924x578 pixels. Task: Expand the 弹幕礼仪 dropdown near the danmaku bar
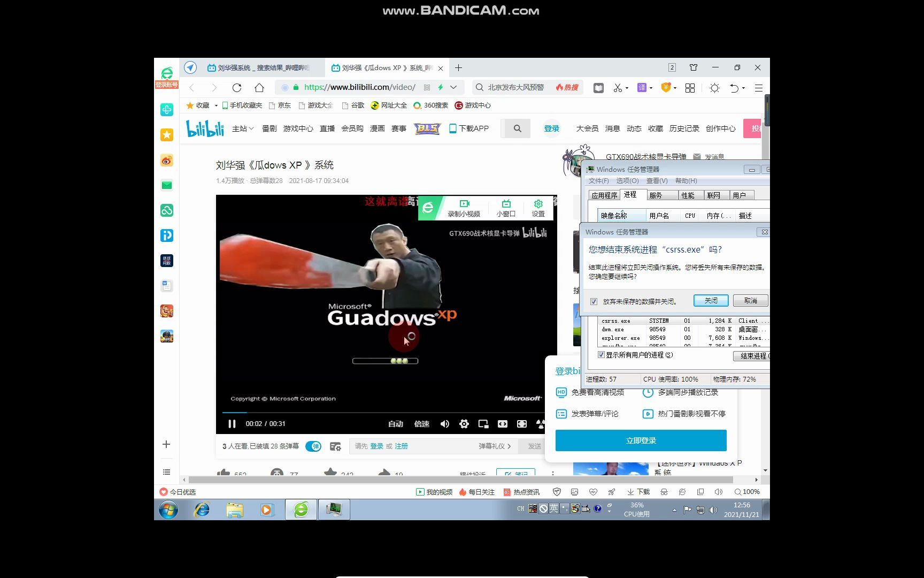pyautogui.click(x=494, y=446)
